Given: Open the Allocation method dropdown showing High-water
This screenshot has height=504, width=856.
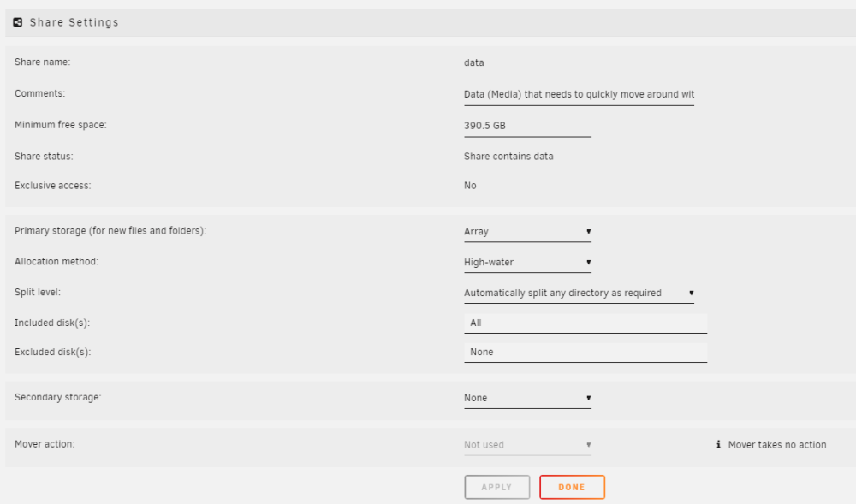Looking at the screenshot, I should click(527, 263).
